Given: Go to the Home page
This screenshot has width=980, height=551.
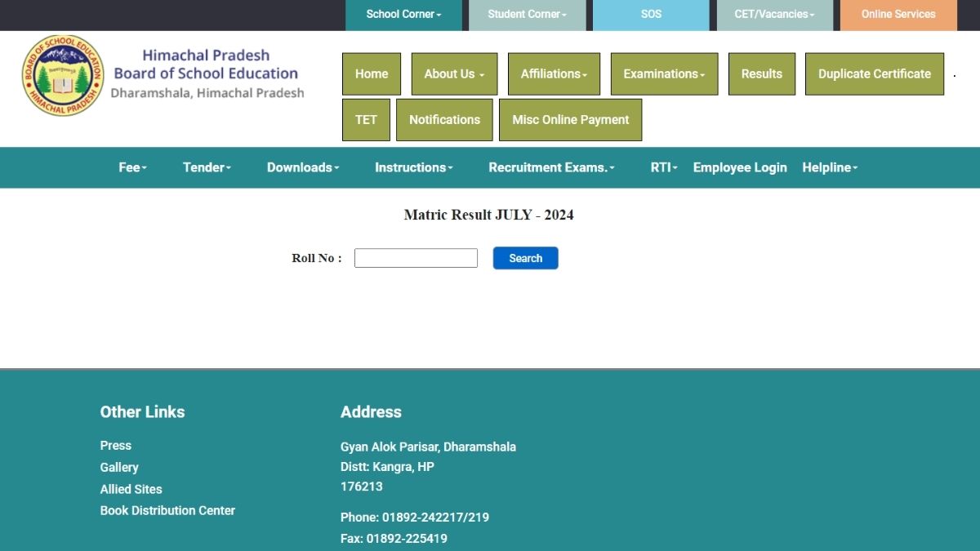Looking at the screenshot, I should click(372, 73).
